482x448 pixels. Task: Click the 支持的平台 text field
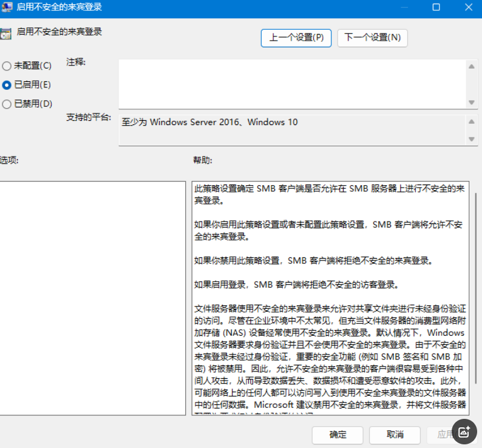292,131
